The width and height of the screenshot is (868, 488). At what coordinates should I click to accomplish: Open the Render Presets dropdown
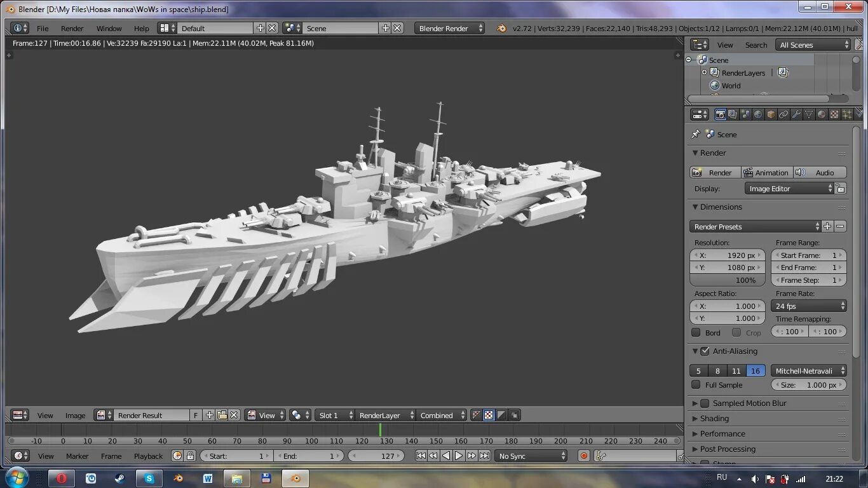coord(756,226)
